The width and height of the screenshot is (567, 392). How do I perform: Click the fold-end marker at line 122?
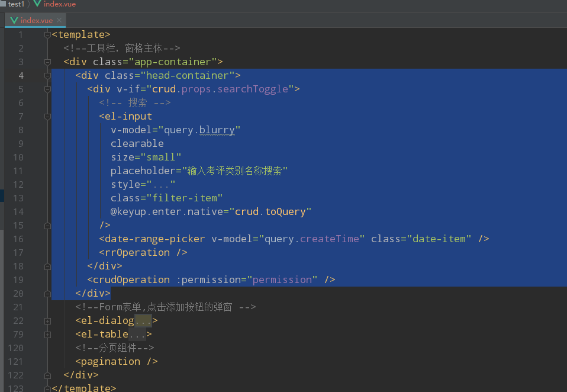point(47,375)
